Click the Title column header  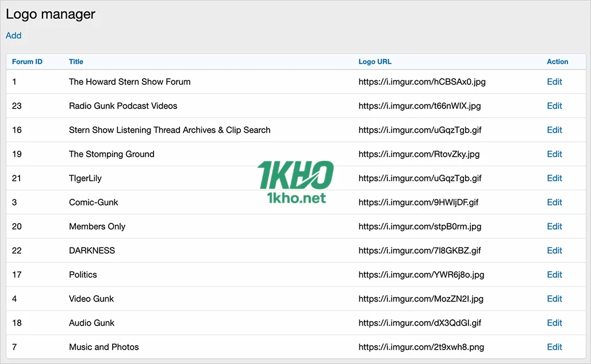[76, 61]
